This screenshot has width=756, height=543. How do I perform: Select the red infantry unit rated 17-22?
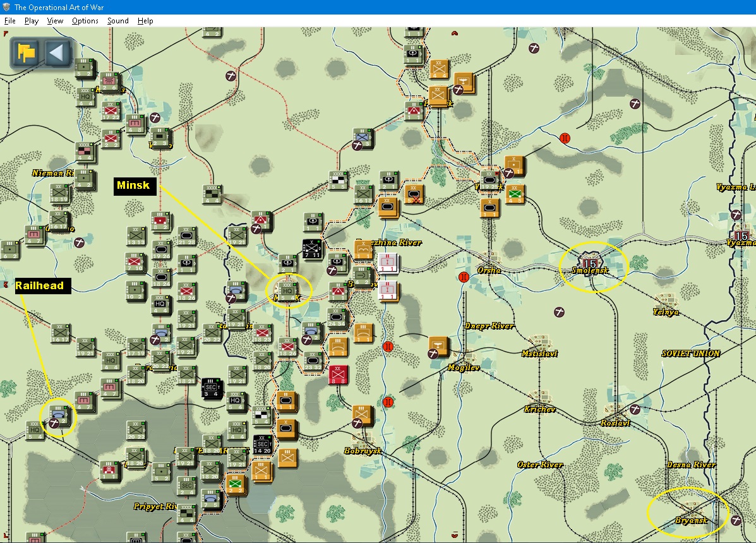(110, 111)
